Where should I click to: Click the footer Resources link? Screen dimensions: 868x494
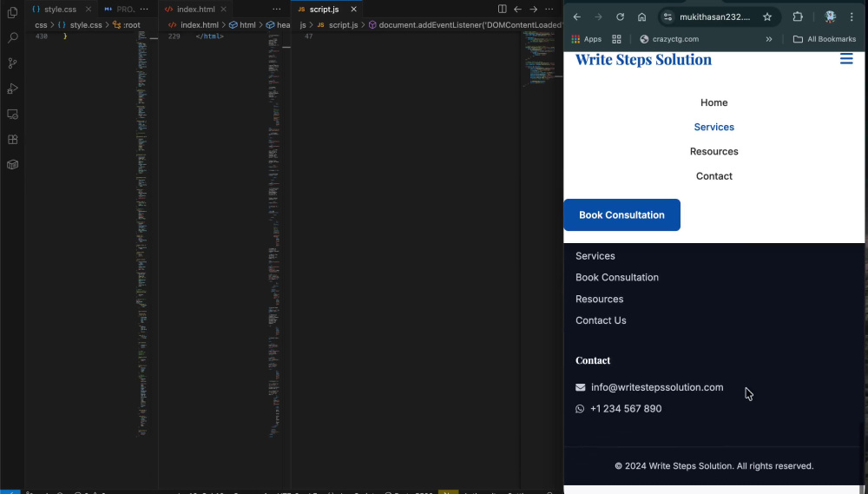(x=599, y=299)
